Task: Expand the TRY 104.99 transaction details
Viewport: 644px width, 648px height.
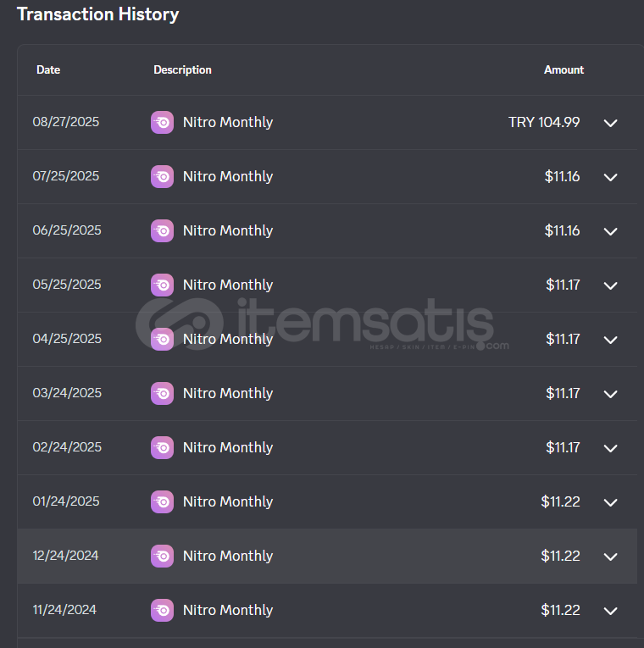Action: 610,123
